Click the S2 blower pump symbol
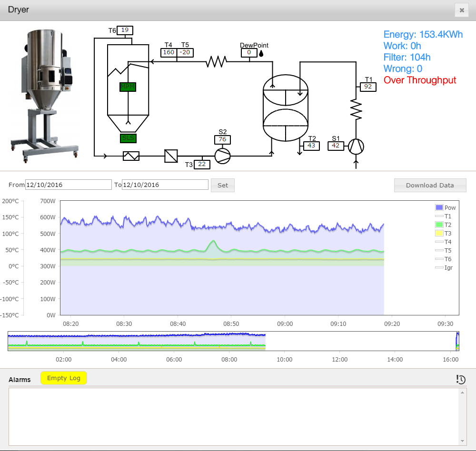 [x=222, y=156]
